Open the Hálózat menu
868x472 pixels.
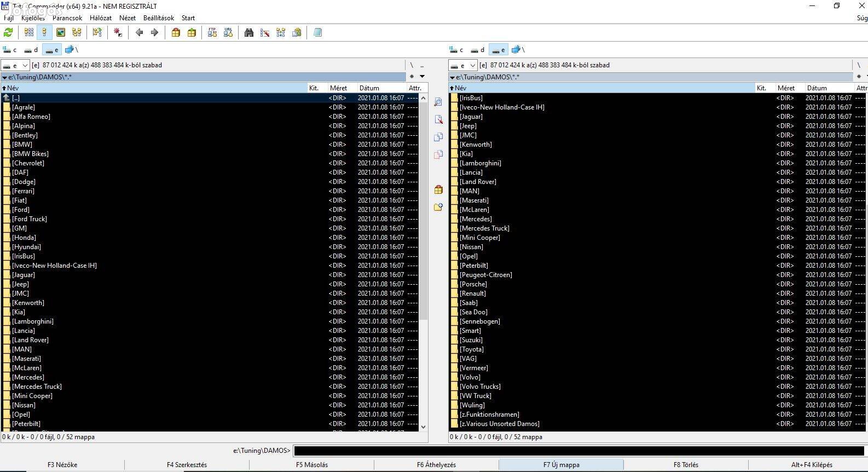(101, 18)
